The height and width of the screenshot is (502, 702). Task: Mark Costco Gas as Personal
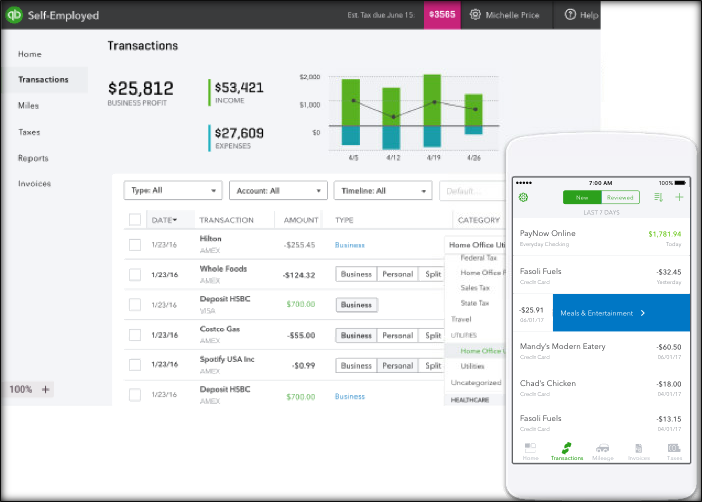coord(398,335)
